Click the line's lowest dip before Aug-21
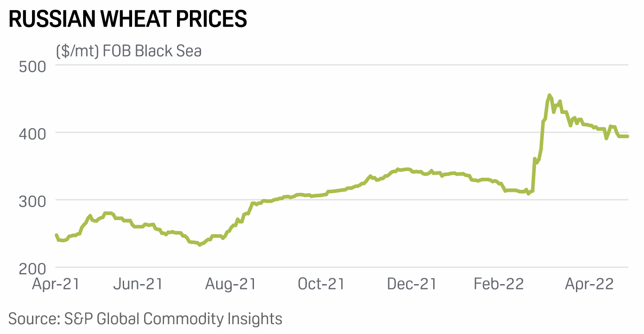Viewport: 644px width, 334px height. tap(199, 244)
